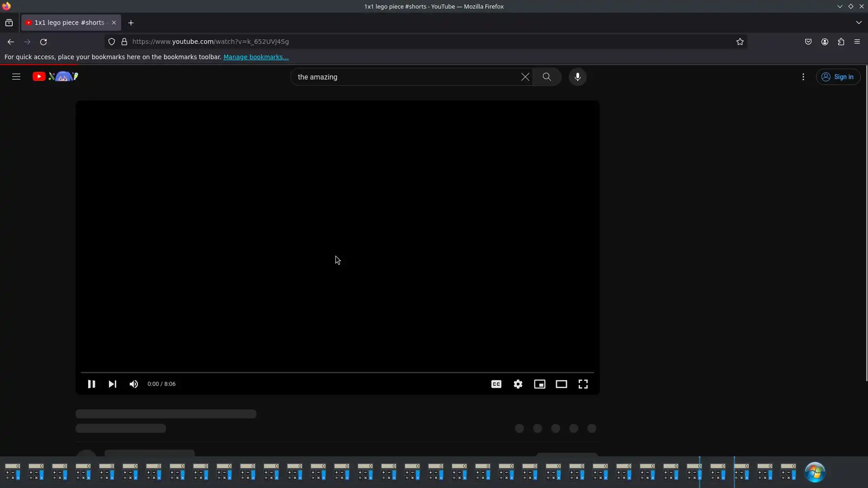
Task: Focus the YouTube search input field
Action: pyautogui.click(x=405, y=77)
